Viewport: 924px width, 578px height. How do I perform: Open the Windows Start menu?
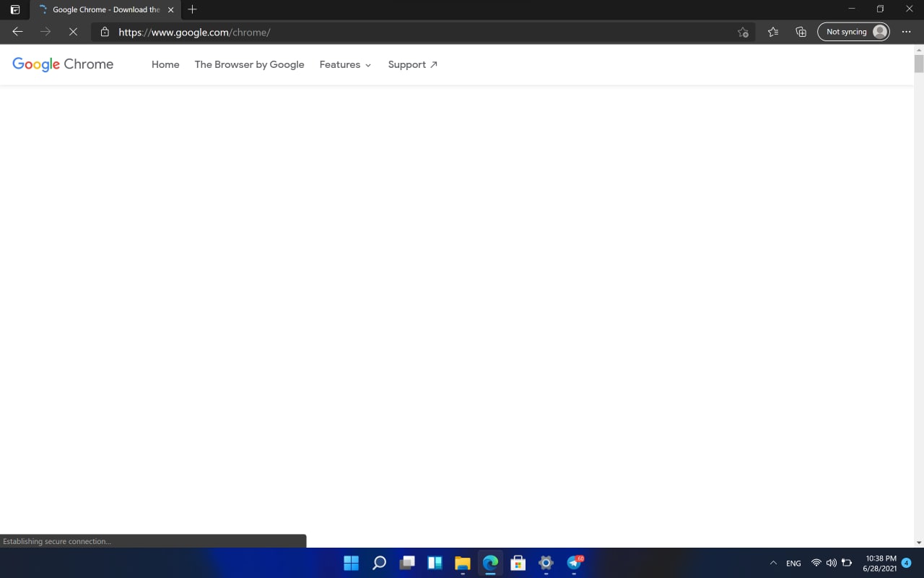tap(351, 563)
